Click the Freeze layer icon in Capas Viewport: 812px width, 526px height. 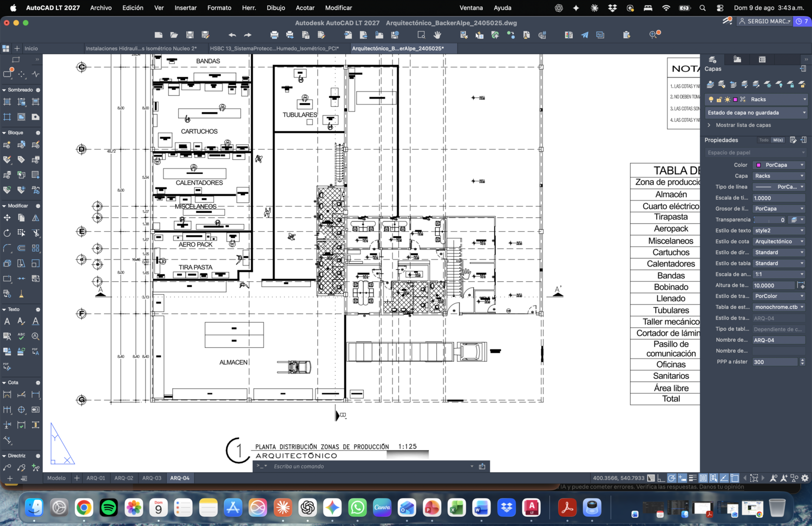point(768,84)
